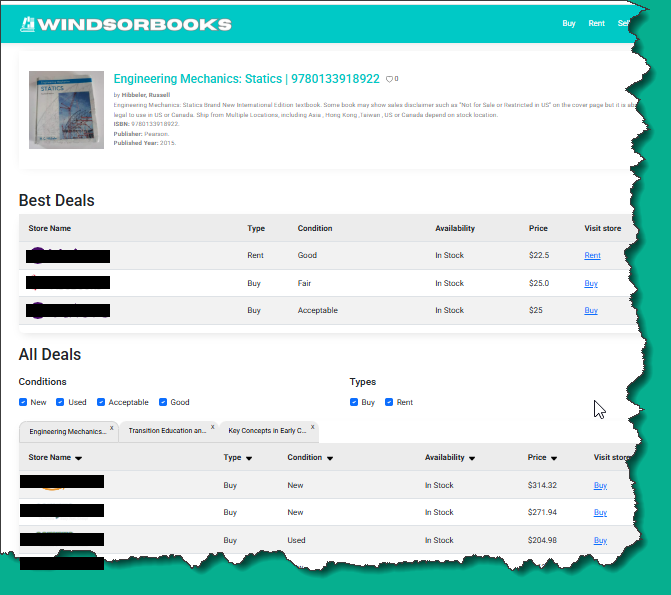Click the Buy link for the $204.98 deal

pyautogui.click(x=600, y=540)
